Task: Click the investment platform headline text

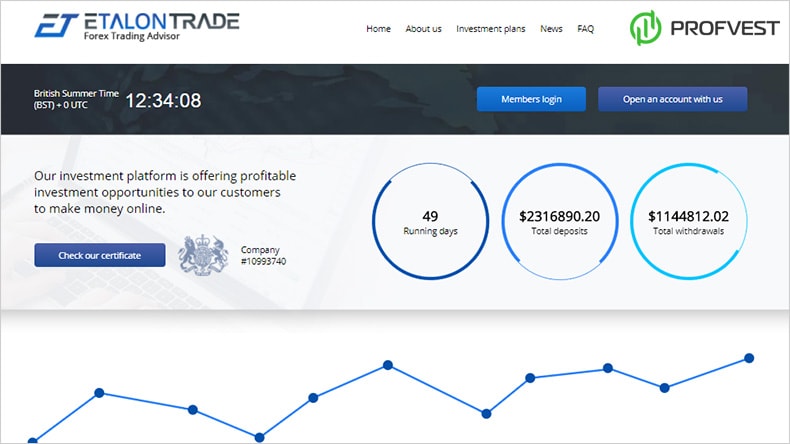Action: (165, 192)
